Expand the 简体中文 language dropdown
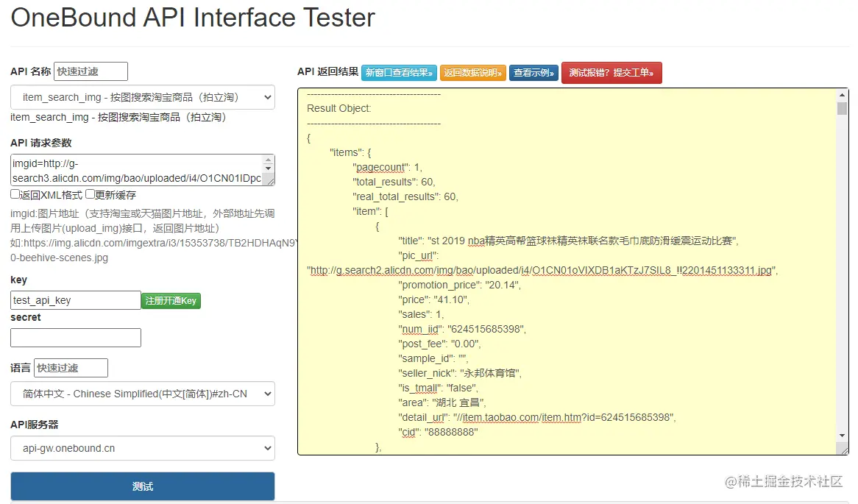The image size is (858, 504). pos(143,394)
